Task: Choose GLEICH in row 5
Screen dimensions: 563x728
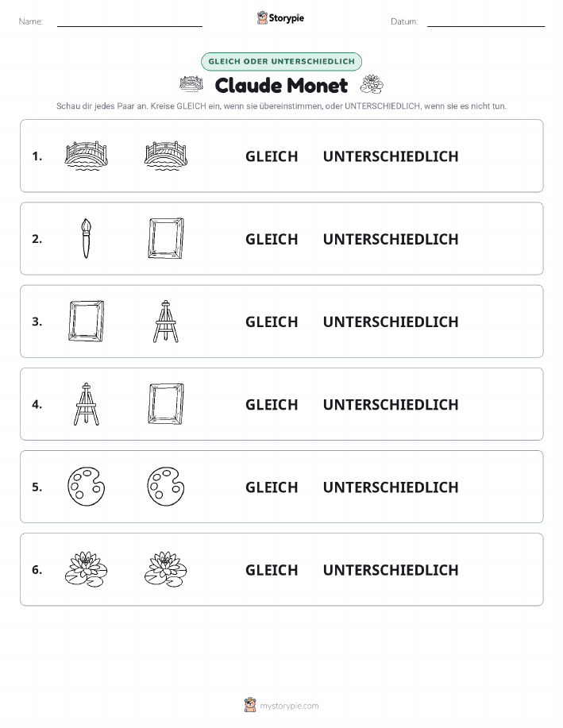Action: click(x=272, y=487)
